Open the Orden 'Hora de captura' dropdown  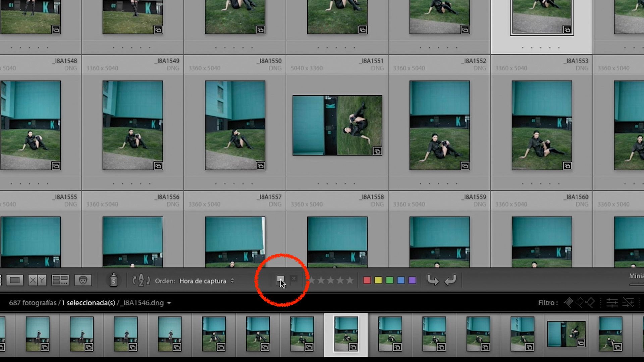pos(207,281)
